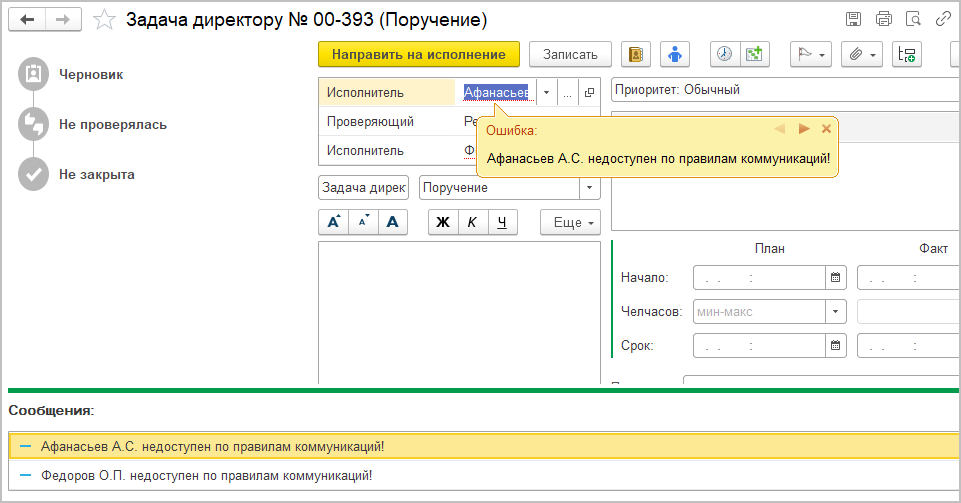Copy link using the chain icon
Screen dimensions: 961x503
coord(942,19)
